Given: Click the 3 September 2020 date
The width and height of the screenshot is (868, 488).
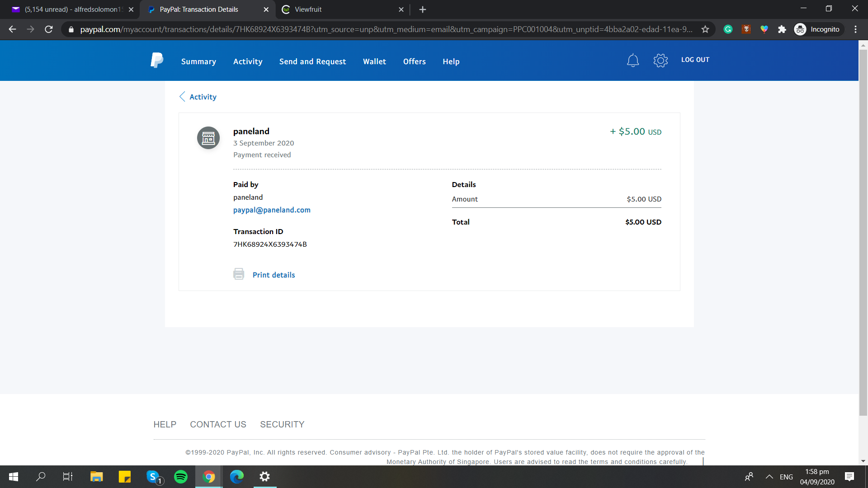Looking at the screenshot, I should click(264, 143).
